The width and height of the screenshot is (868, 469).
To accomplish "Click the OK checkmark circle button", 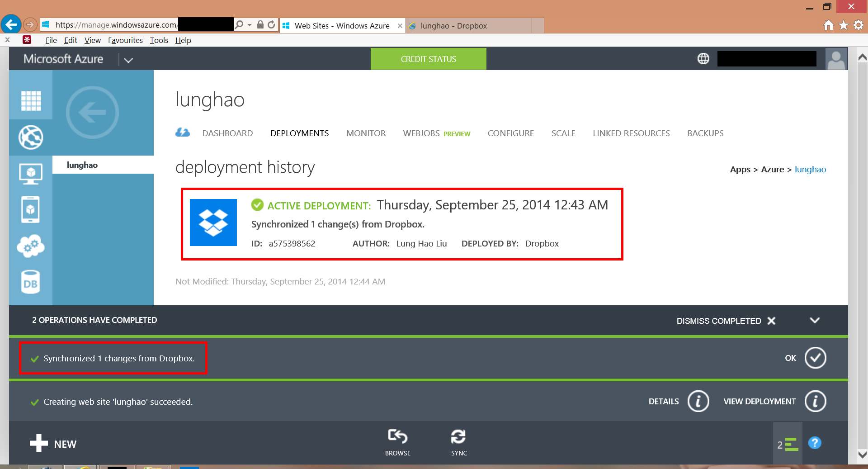I will point(815,358).
